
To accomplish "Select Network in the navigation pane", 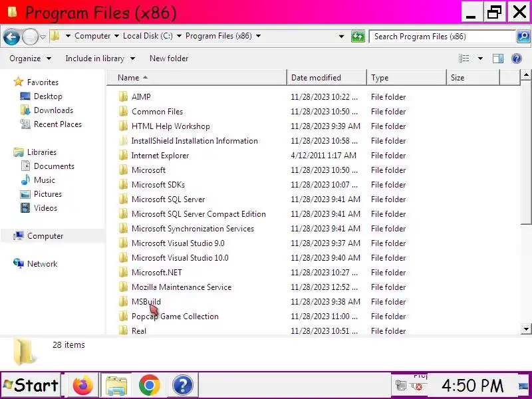I will point(42,263).
